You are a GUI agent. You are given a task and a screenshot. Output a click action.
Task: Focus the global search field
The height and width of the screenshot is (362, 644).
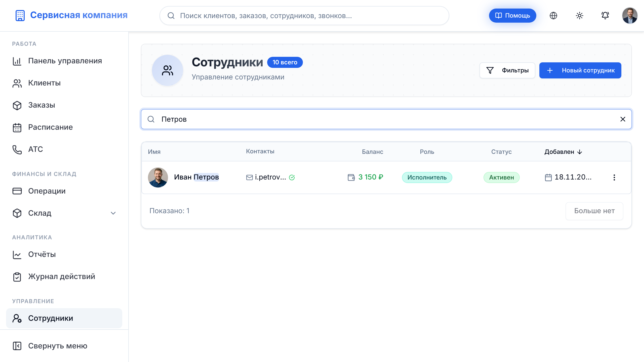tap(304, 16)
